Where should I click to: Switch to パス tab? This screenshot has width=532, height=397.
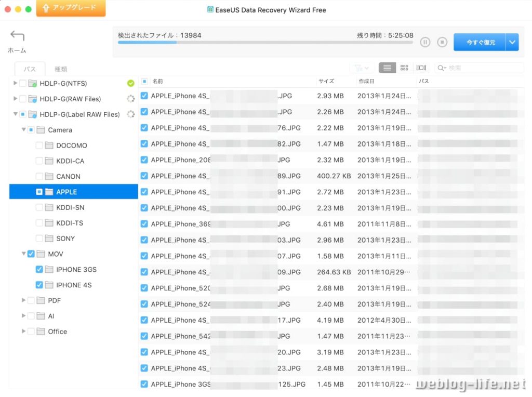30,69
